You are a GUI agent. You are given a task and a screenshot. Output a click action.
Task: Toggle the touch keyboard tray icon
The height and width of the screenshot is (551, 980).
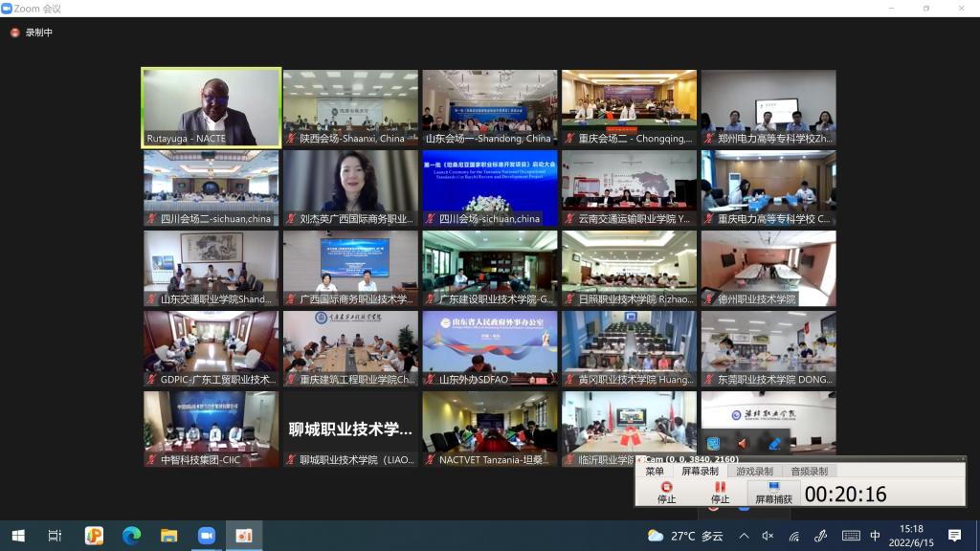tap(848, 536)
